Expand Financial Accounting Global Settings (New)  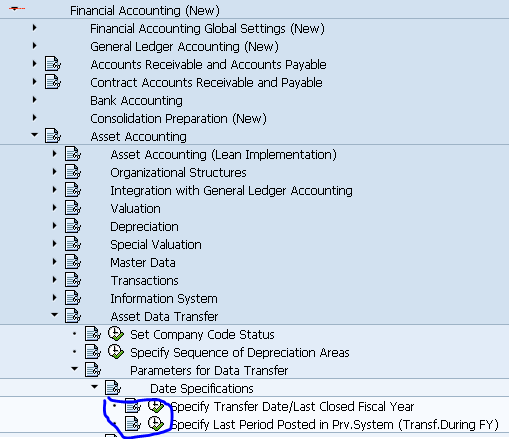(35, 28)
